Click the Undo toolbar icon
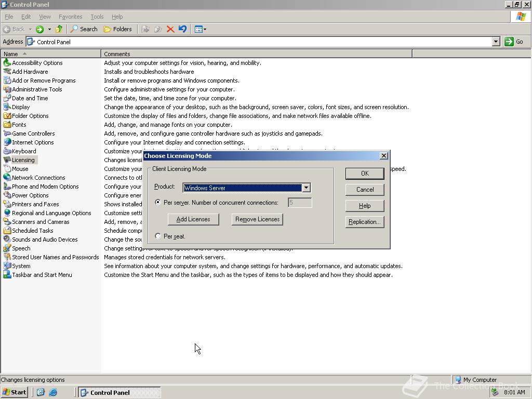532x399 pixels. point(182,29)
